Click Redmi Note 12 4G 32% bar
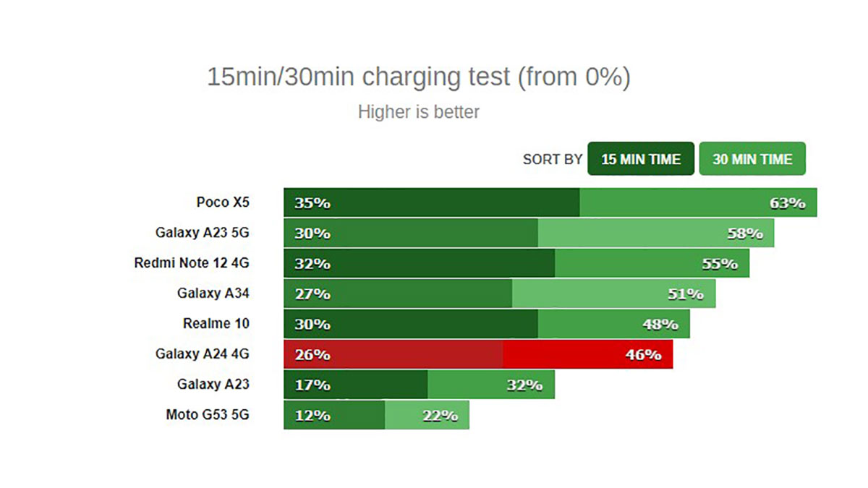This screenshot has width=868, height=488. (x=419, y=263)
